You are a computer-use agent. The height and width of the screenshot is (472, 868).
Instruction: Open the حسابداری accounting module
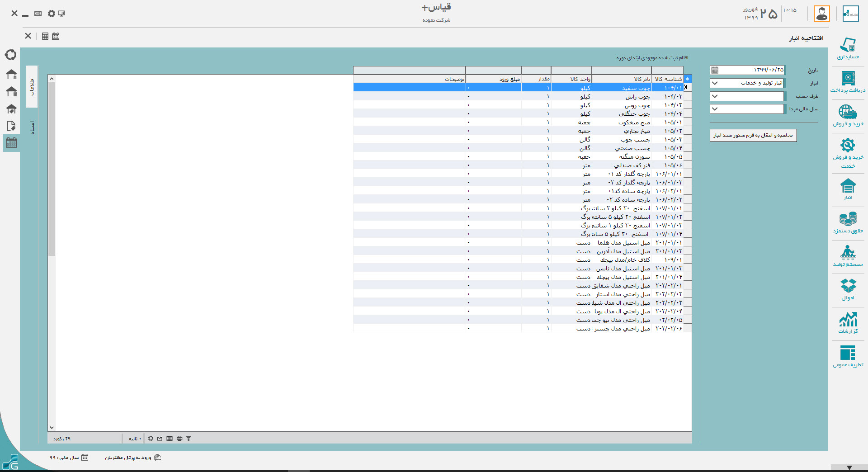tap(848, 49)
